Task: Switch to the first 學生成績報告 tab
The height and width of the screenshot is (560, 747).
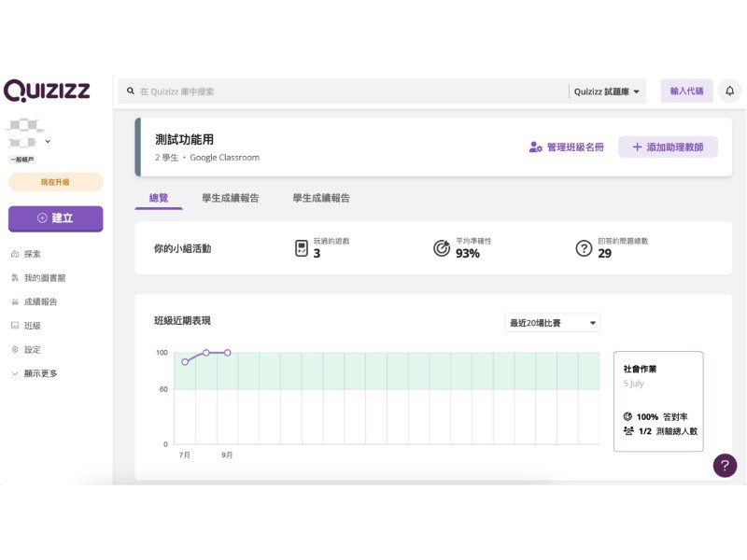Action: pyautogui.click(x=230, y=198)
